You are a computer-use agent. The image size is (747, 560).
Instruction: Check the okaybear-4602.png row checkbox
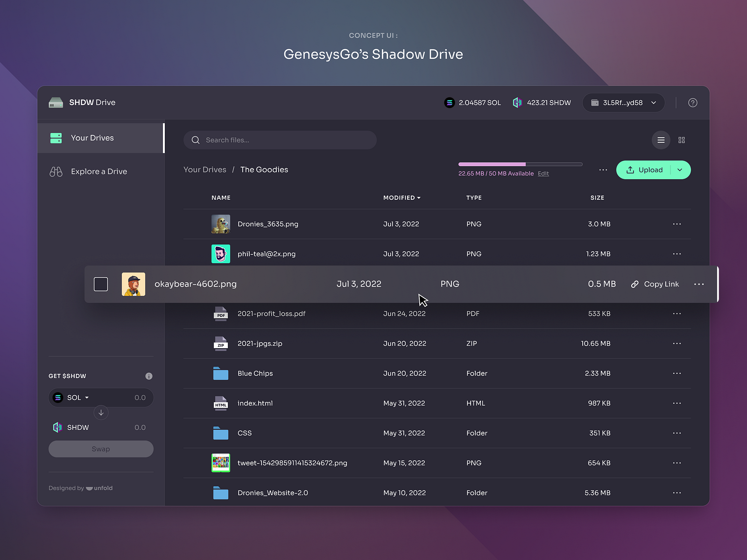pyautogui.click(x=101, y=284)
